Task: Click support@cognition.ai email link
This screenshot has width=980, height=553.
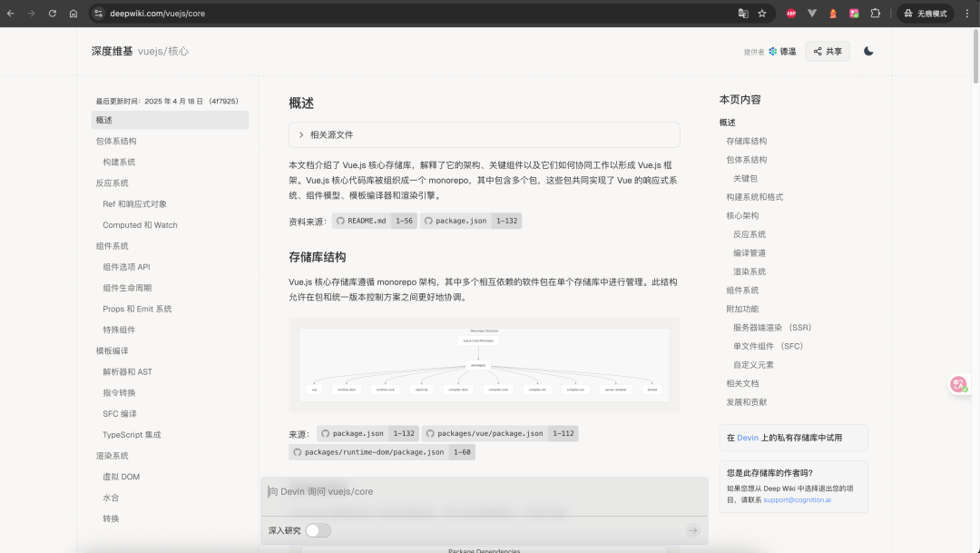Action: click(x=797, y=499)
